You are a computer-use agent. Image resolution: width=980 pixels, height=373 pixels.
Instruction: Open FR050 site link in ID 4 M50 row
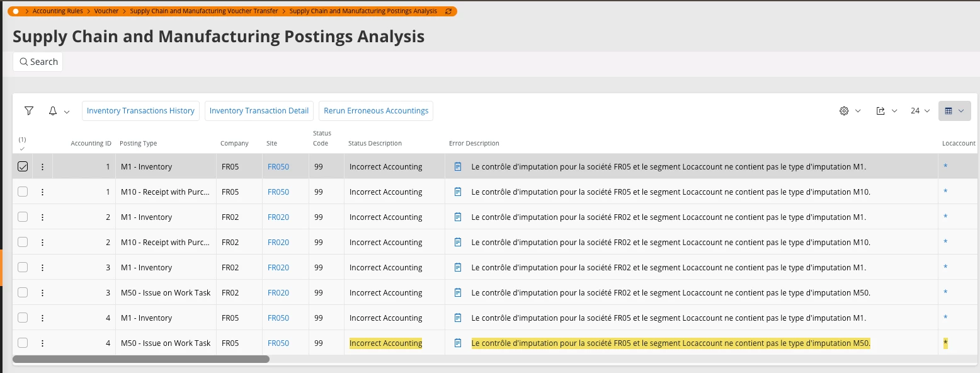click(x=278, y=343)
